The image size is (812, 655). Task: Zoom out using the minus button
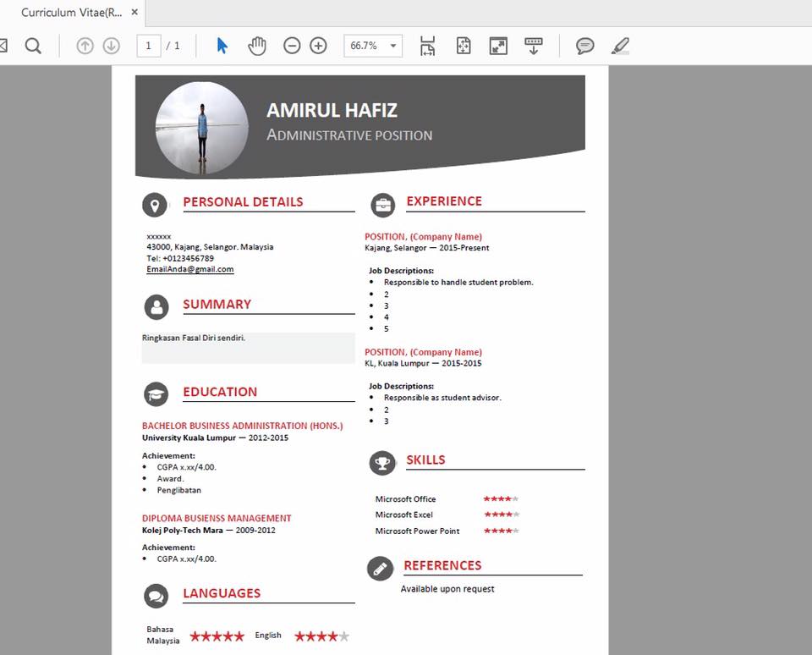[292, 46]
